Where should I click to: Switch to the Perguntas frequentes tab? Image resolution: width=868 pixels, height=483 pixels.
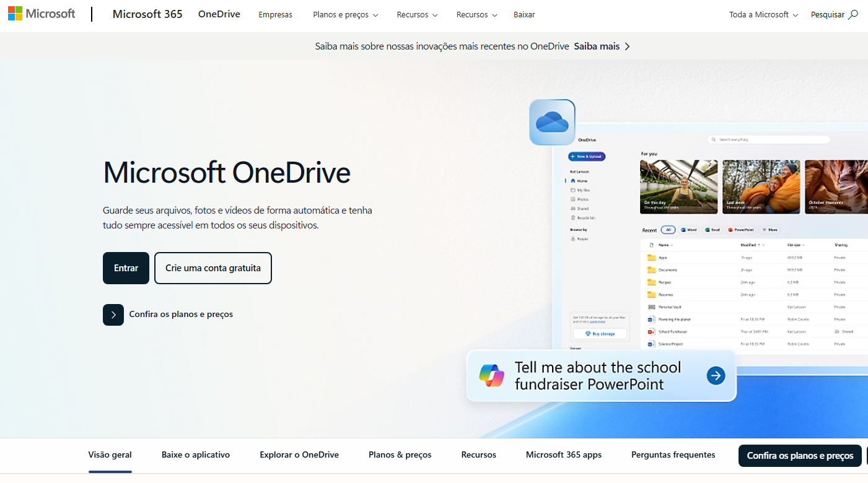pyautogui.click(x=673, y=455)
